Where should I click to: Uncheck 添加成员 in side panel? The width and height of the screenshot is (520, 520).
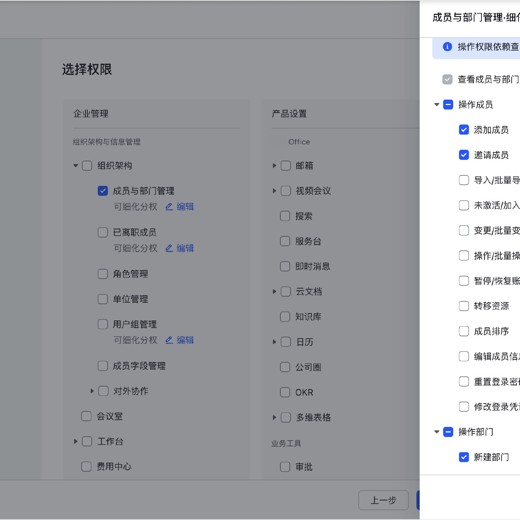click(x=464, y=130)
